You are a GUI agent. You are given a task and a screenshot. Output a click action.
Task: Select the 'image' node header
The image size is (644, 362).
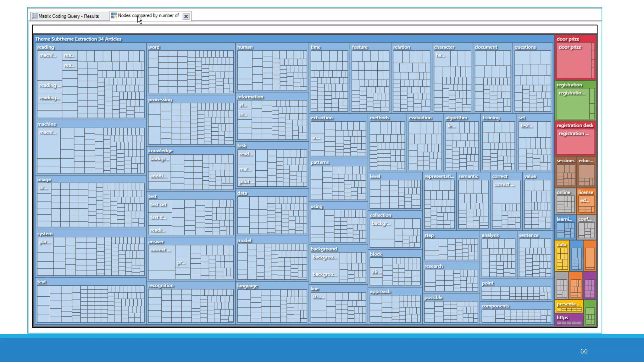point(44,180)
